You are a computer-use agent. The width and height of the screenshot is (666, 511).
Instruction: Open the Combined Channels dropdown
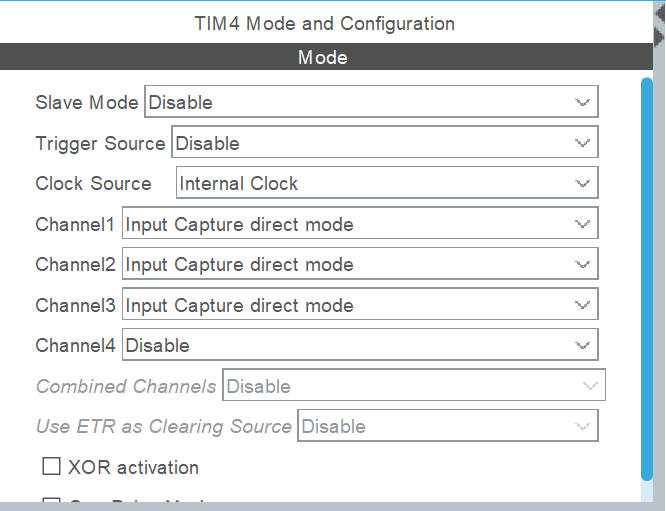[414, 385]
